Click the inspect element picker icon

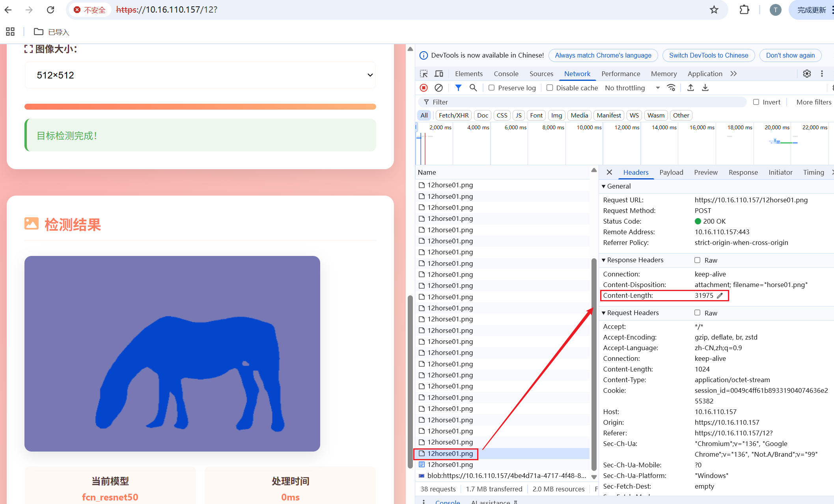click(x=424, y=74)
